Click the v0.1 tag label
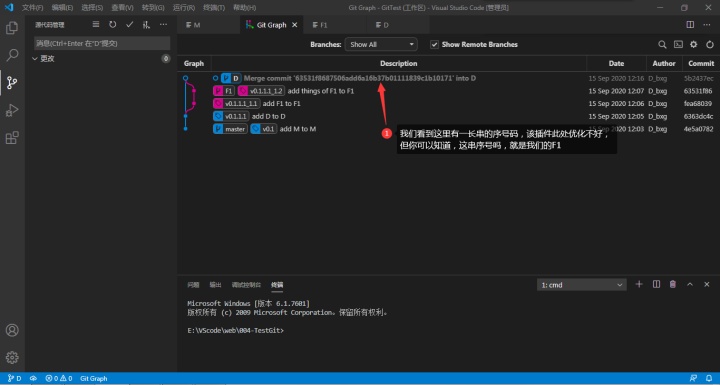 pos(264,129)
